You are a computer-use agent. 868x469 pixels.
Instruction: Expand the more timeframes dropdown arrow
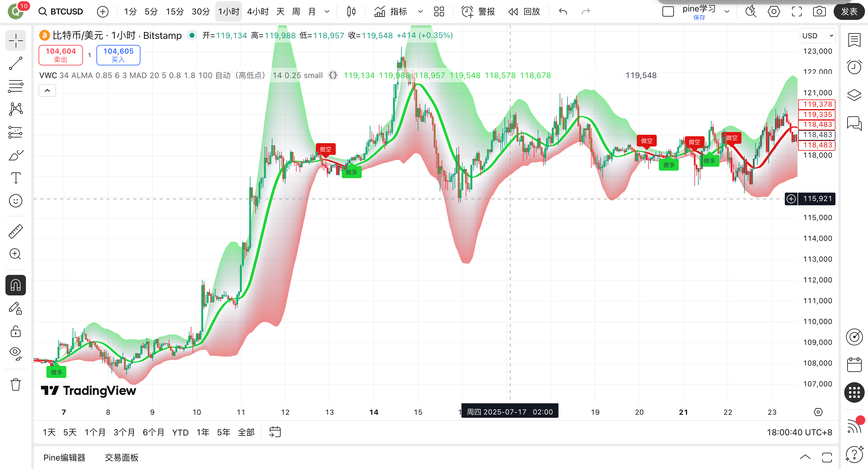[327, 12]
